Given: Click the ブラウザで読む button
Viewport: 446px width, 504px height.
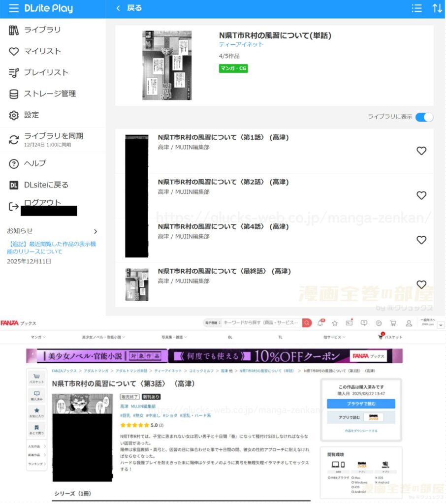Looking at the screenshot, I should (360, 404).
